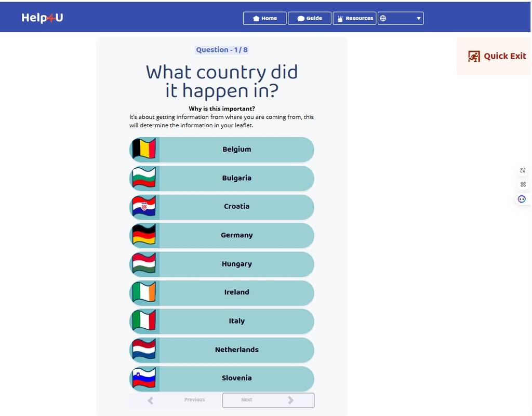
Task: Click the Belgium flag icon
Action: click(144, 149)
